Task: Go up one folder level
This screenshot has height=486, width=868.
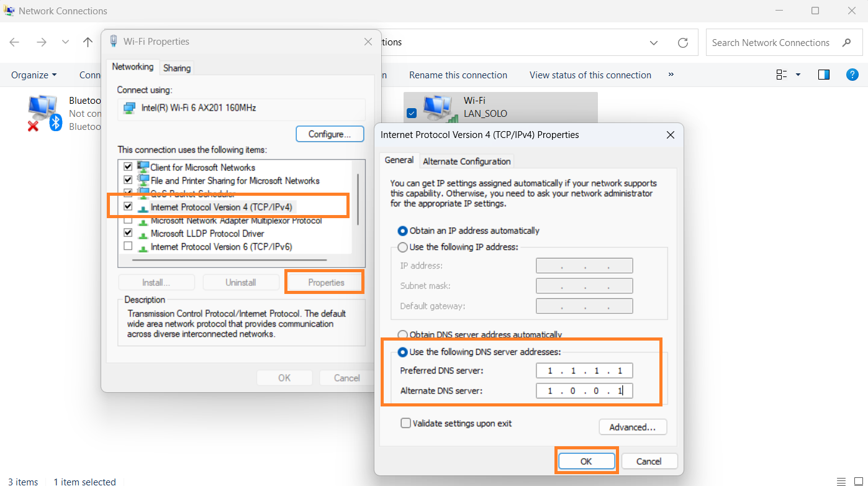Action: (88, 42)
